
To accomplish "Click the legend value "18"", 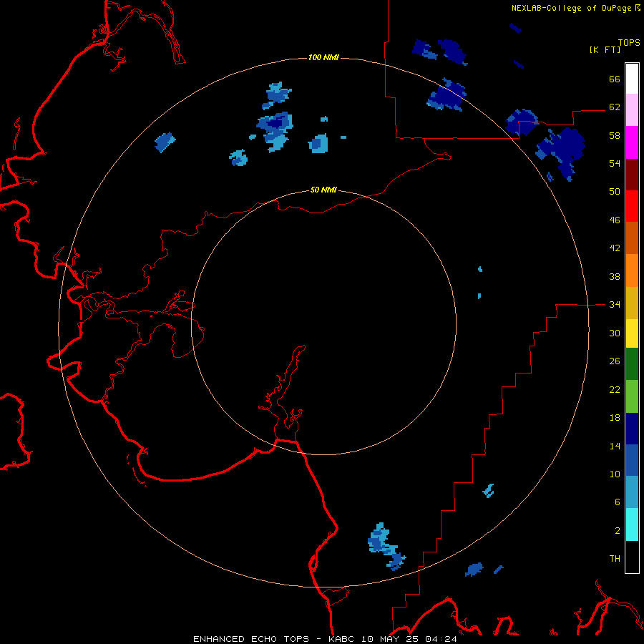I will (615, 418).
